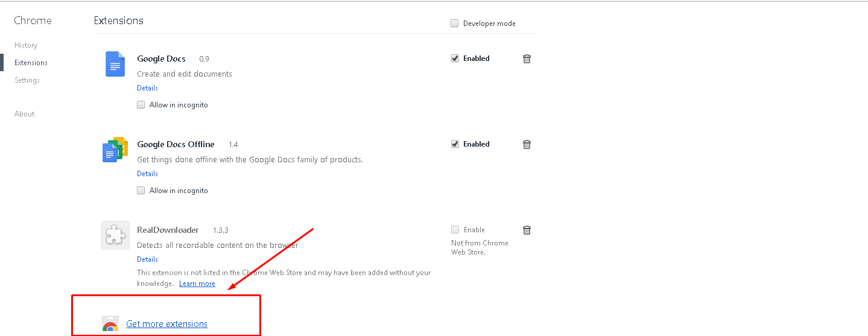Delete Google Docs Offline with trash icon
This screenshot has height=336, width=868.
click(527, 144)
